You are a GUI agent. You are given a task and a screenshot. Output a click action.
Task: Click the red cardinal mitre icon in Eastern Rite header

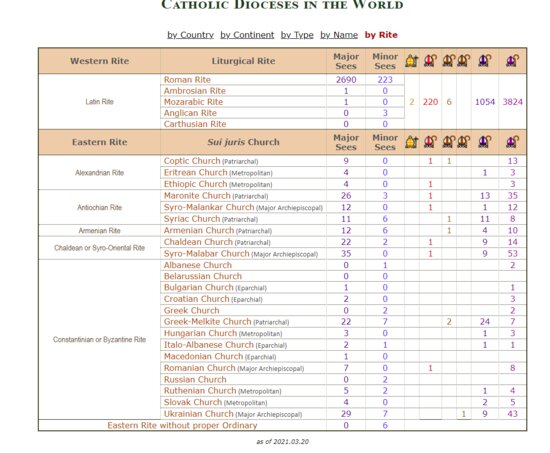tap(430, 142)
